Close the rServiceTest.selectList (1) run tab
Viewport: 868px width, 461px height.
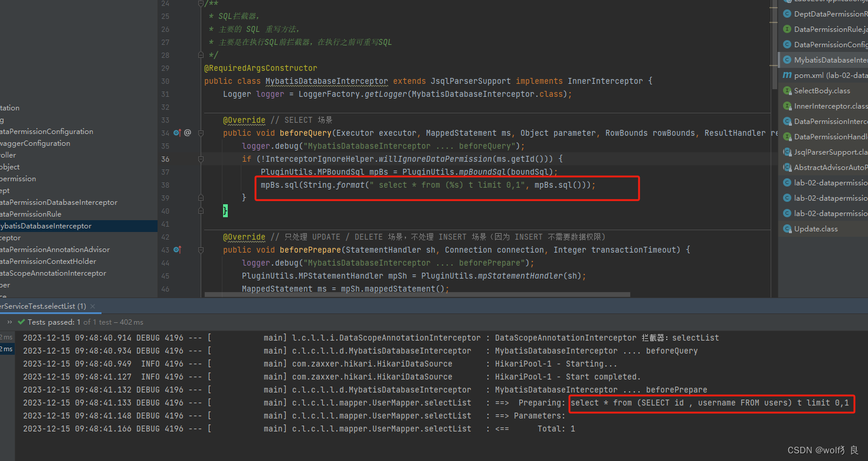[93, 306]
